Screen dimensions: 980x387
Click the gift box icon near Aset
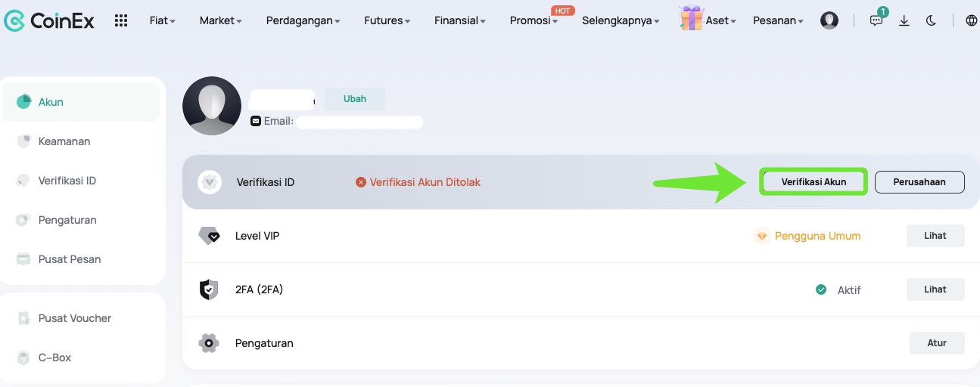[x=691, y=18]
